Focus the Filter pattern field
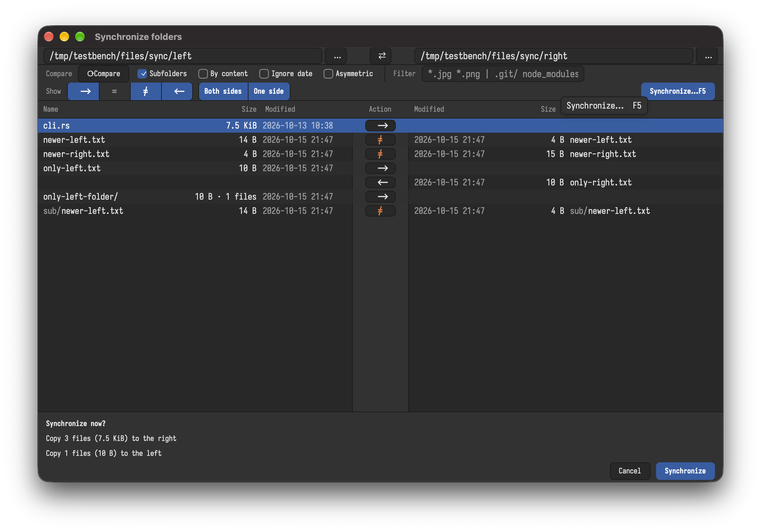This screenshot has width=761, height=532. [503, 74]
